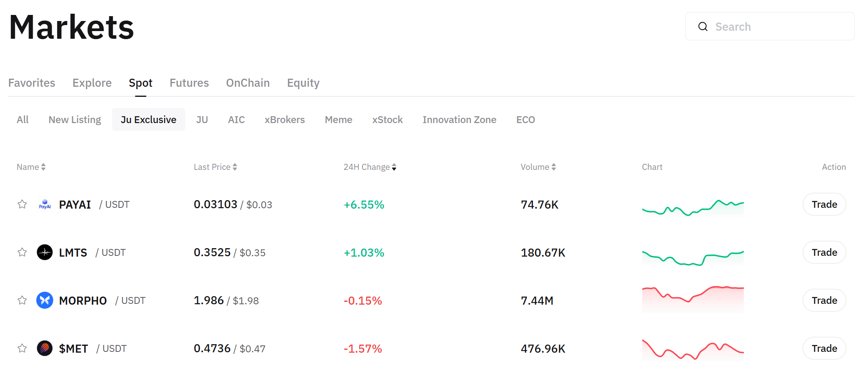Viewport: 868px width, 368px height.
Task: Select the Meme category filter
Action: pos(338,120)
